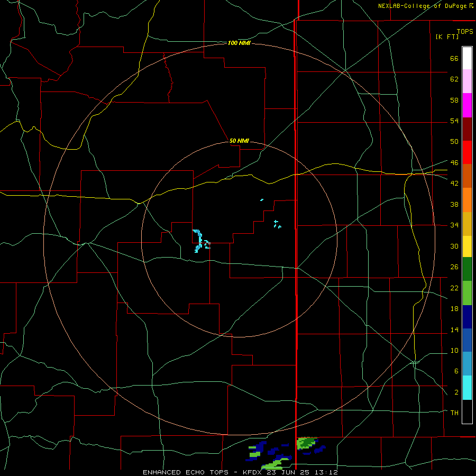This screenshot has width=476, height=476.
Task: Click the 13:12 timestamp in the caption
Action: [327, 472]
